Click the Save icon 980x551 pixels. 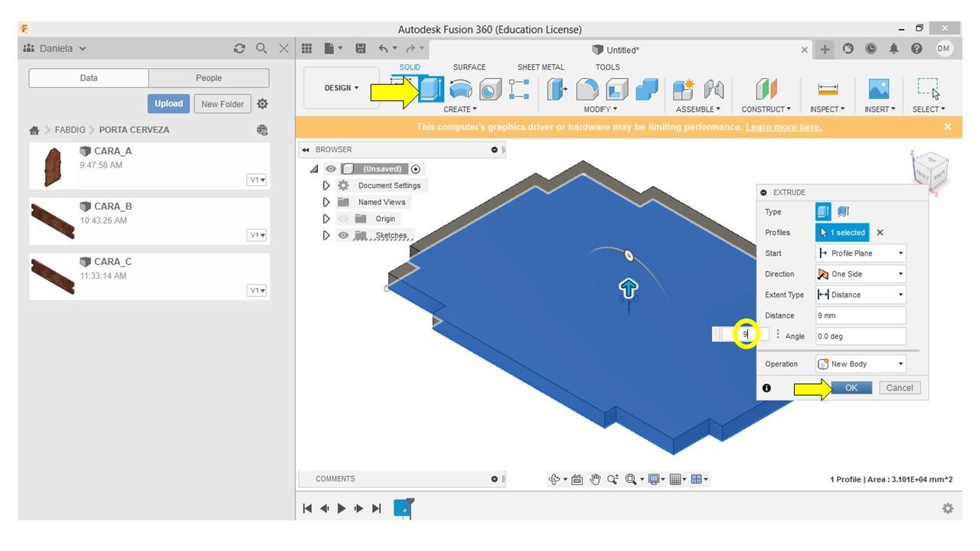coord(361,48)
